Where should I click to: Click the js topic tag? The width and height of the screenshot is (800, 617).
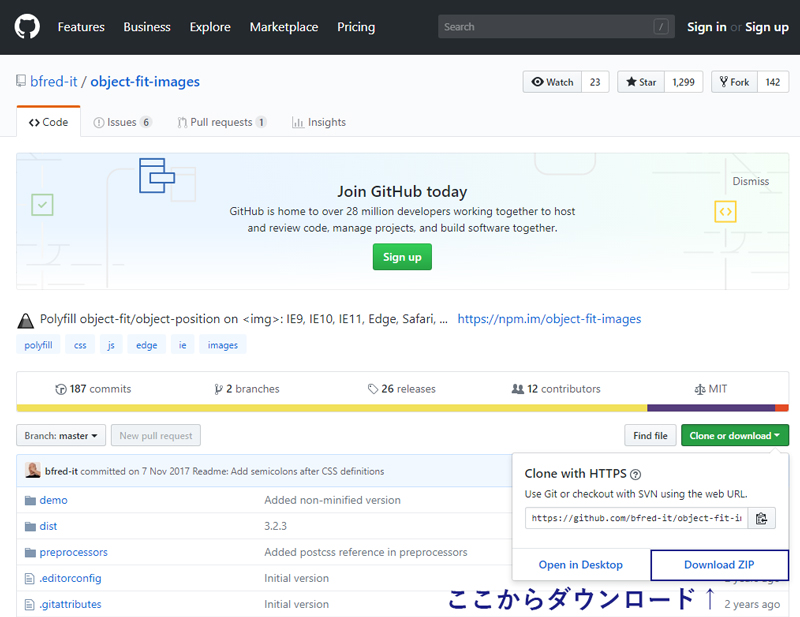point(111,345)
